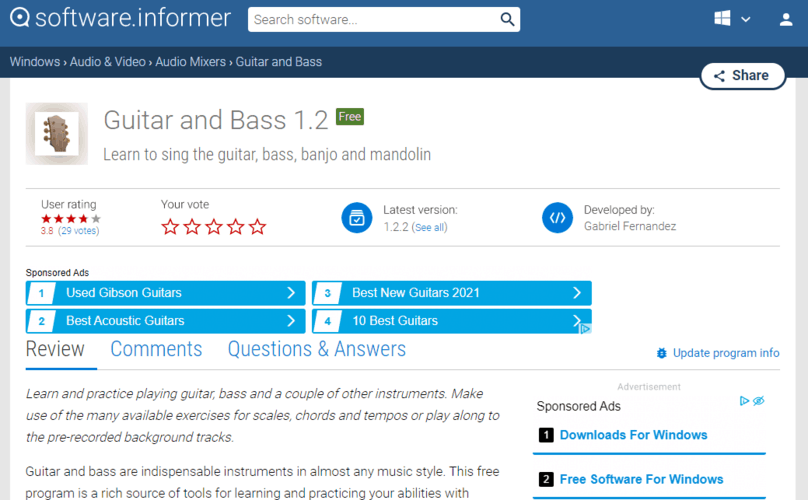
Task: Open the Best Acoustic Guitars ad
Action: pos(165,321)
